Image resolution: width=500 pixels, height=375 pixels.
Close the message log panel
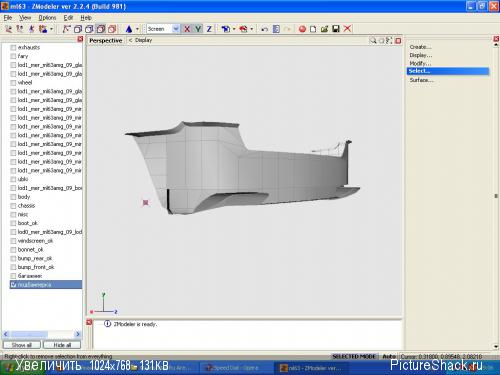click(x=89, y=322)
